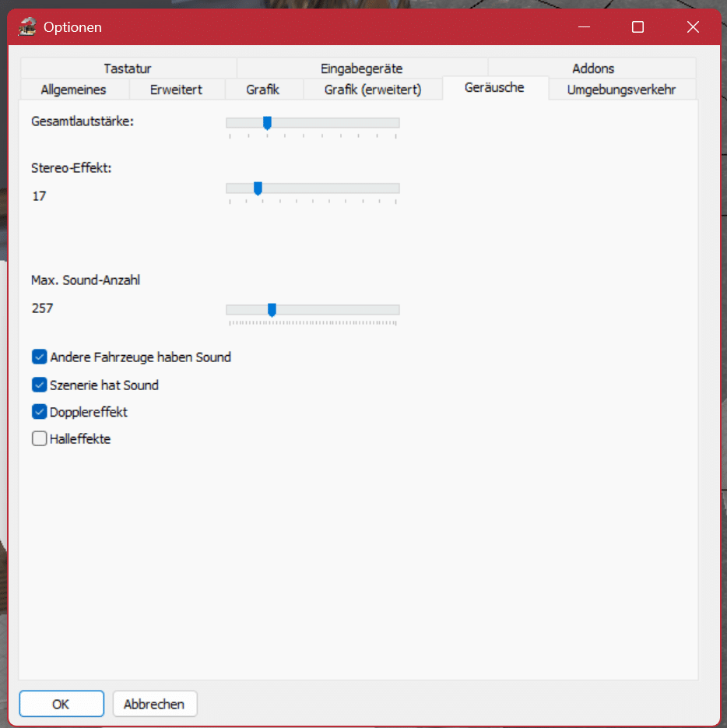This screenshot has height=728, width=727.
Task: Uncheck Andere Fahrzeuge haben Sound
Action: click(x=40, y=357)
